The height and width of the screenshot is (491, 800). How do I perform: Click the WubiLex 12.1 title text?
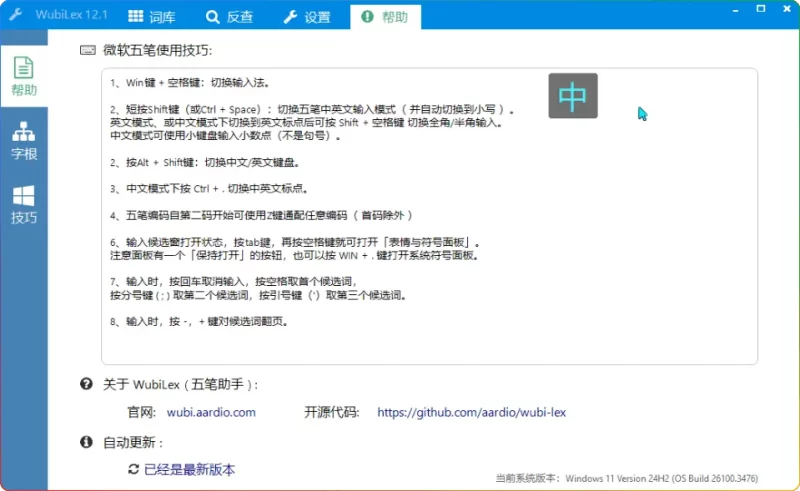click(71, 14)
